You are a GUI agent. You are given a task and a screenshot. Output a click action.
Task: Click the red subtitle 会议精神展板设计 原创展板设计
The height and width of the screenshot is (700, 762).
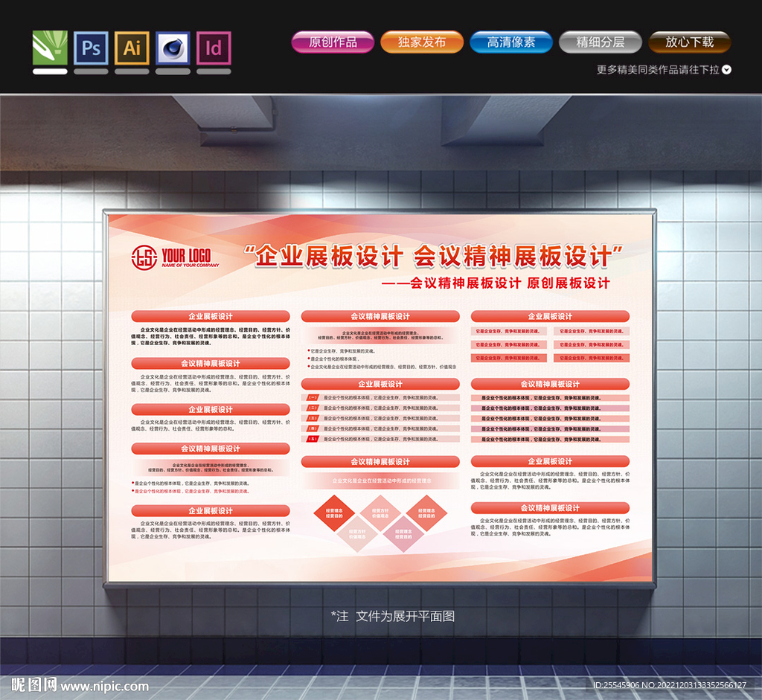tap(495, 283)
